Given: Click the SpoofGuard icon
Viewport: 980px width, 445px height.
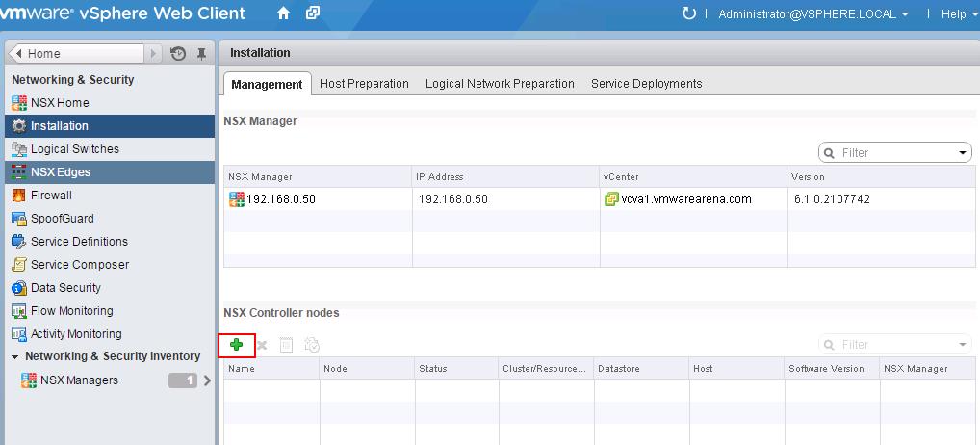Looking at the screenshot, I should 19,219.
